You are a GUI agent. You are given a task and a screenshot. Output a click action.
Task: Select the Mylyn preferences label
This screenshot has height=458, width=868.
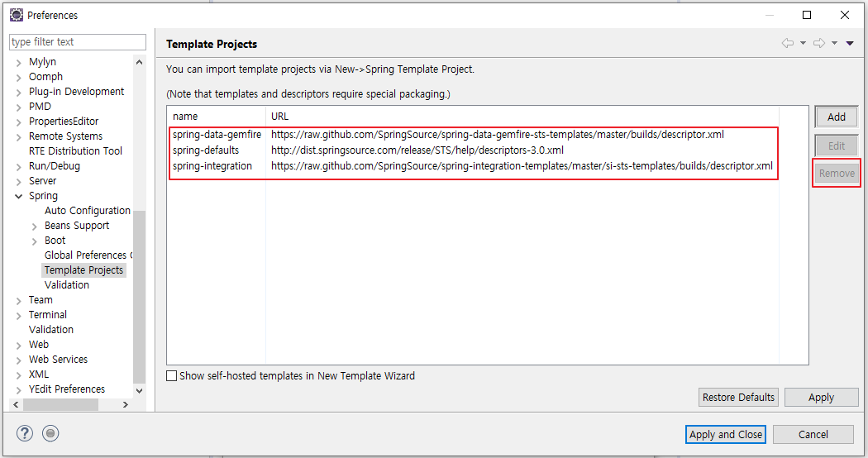coord(42,61)
